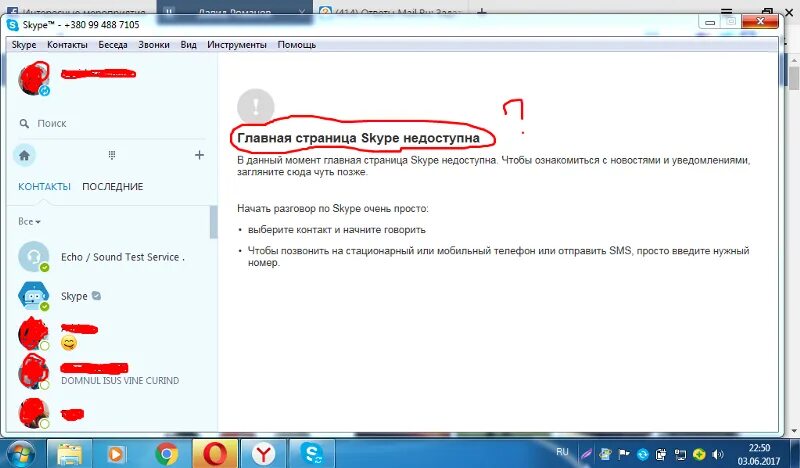This screenshot has height=468, width=800.
Task: Click the Skype home icon
Action: click(x=24, y=155)
